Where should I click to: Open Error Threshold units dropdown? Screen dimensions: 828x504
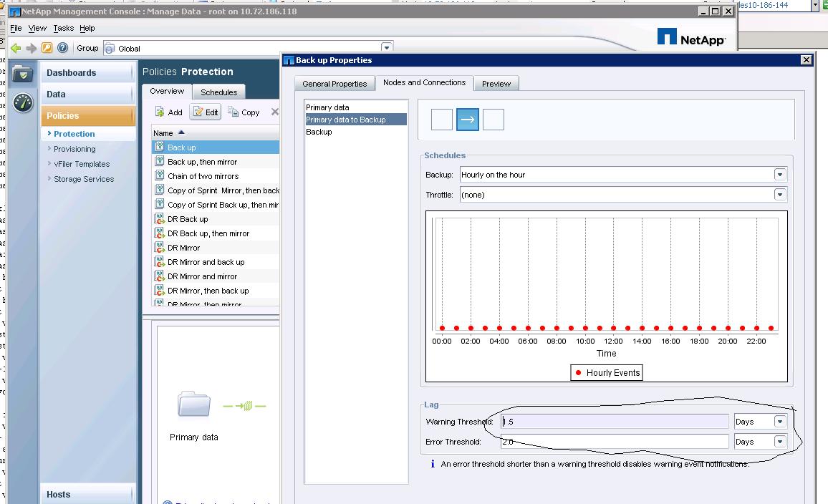[780, 442]
